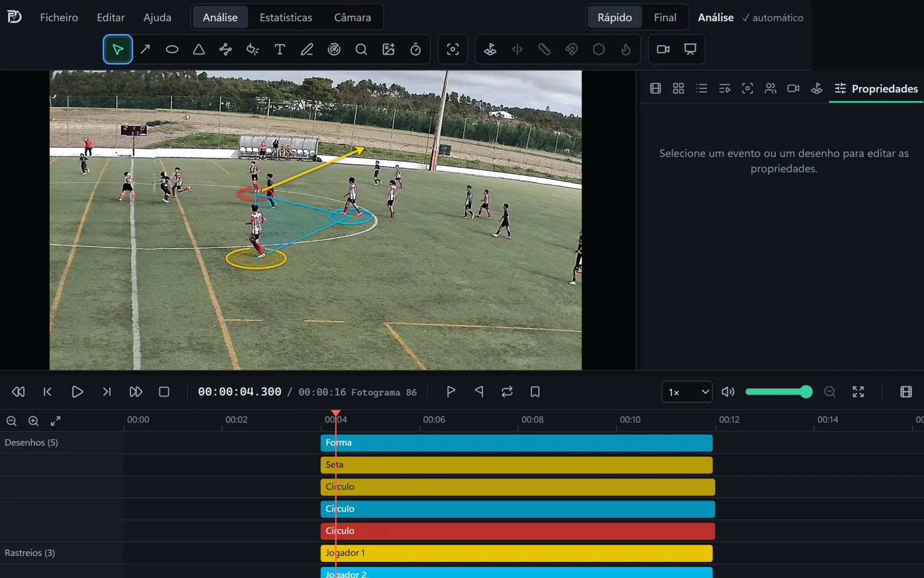Toggle fullscreen video view
This screenshot has width=924, height=578.
coord(858,392)
